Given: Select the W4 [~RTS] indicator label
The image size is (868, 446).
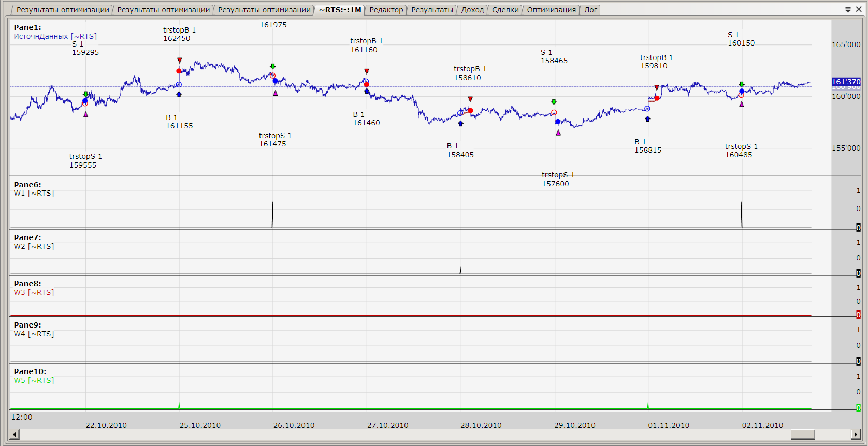Looking at the screenshot, I should pos(34,334).
